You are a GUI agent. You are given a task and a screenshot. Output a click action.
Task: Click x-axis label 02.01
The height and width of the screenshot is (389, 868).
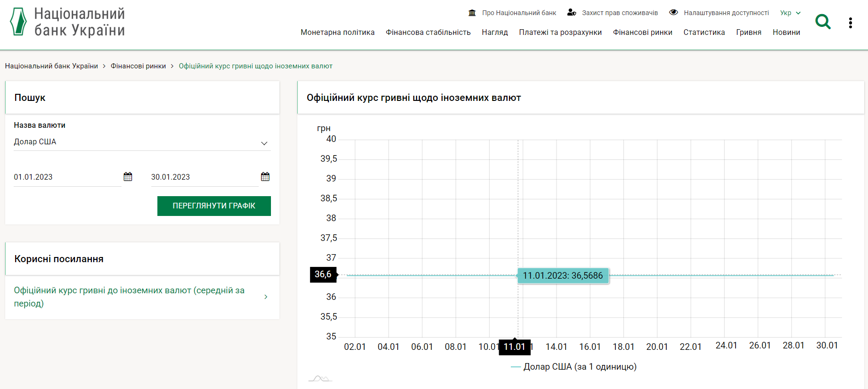click(355, 347)
